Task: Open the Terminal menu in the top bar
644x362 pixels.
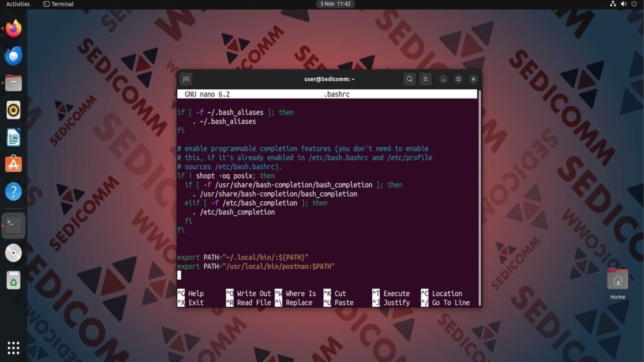Action: 58,4
